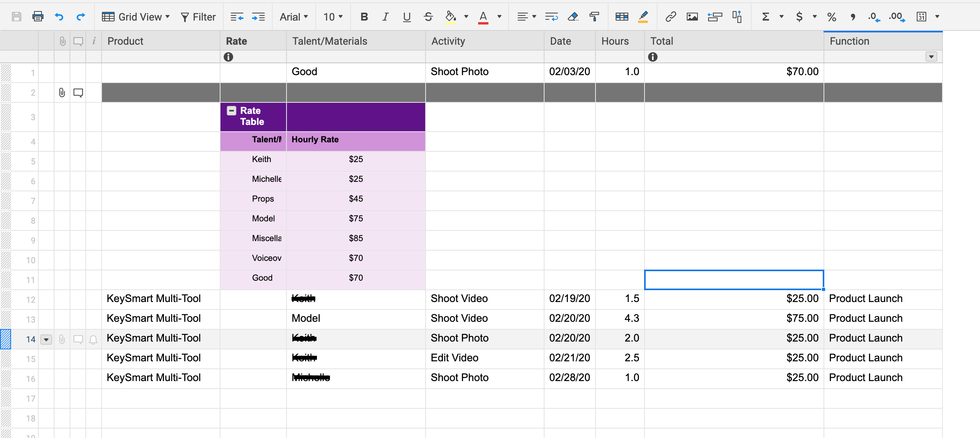Viewport: 980px width, 438px height.
Task: Open the Sum functions dropdown
Action: coord(781,17)
